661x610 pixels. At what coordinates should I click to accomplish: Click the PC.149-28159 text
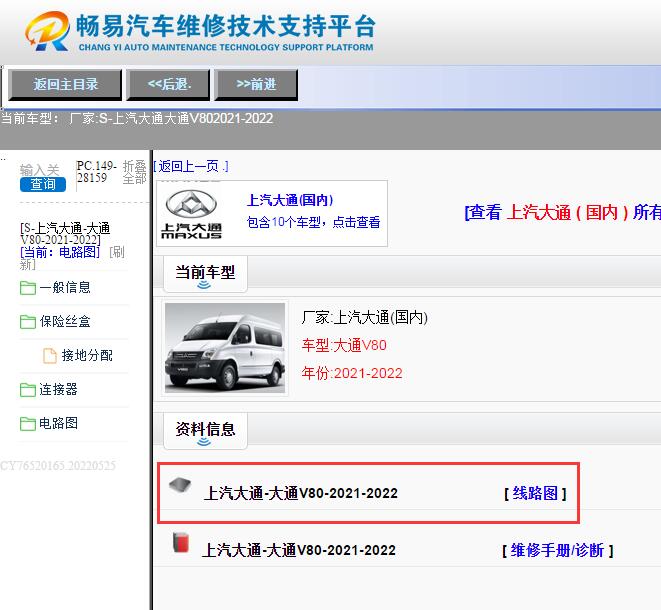tap(97, 172)
